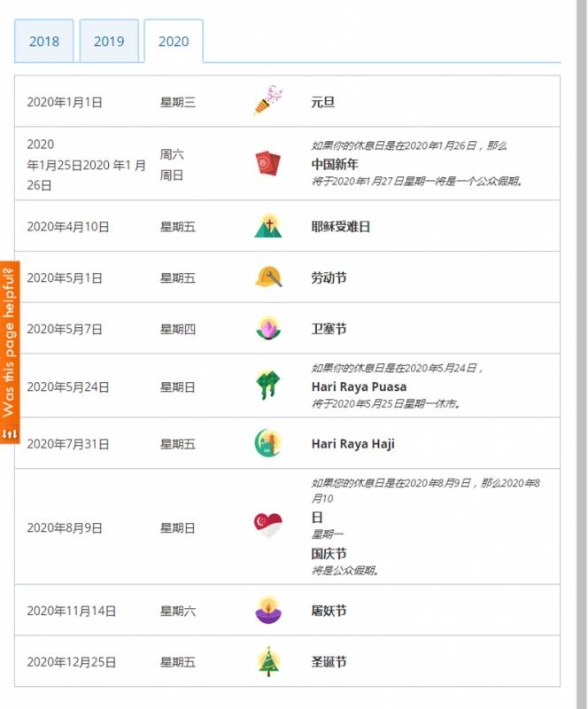Click the Labour Day hard hat icon
The width and height of the screenshot is (588, 709).
(267, 277)
